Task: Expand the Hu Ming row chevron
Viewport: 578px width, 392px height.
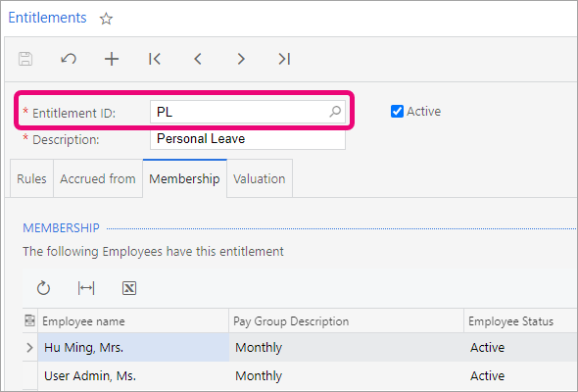Action: (x=29, y=347)
